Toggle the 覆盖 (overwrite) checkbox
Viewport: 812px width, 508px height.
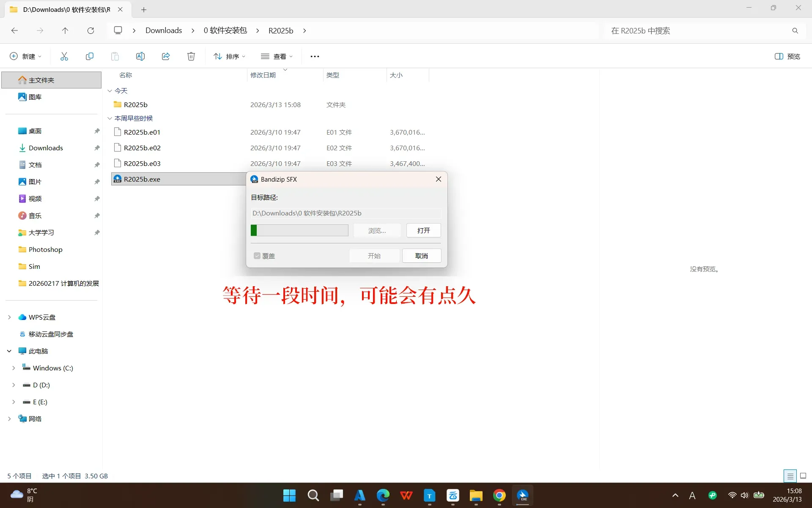(257, 256)
